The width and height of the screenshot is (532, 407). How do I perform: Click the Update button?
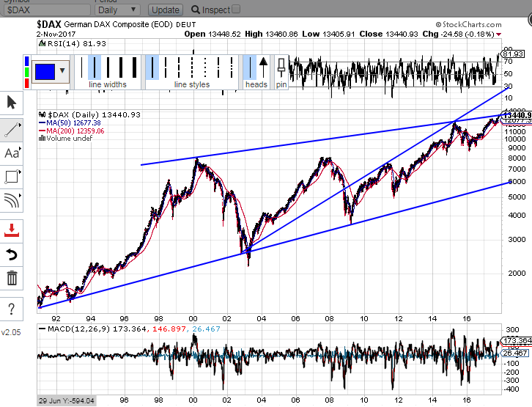pos(166,10)
